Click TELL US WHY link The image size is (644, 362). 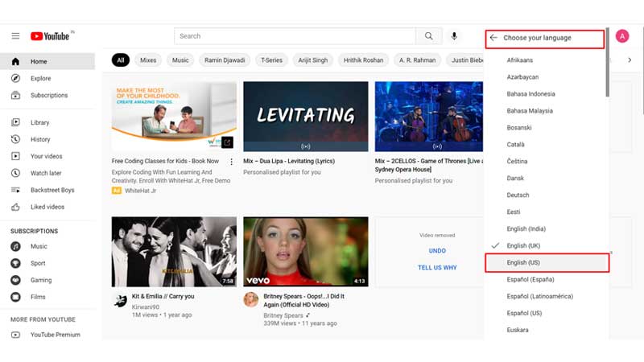(x=437, y=268)
